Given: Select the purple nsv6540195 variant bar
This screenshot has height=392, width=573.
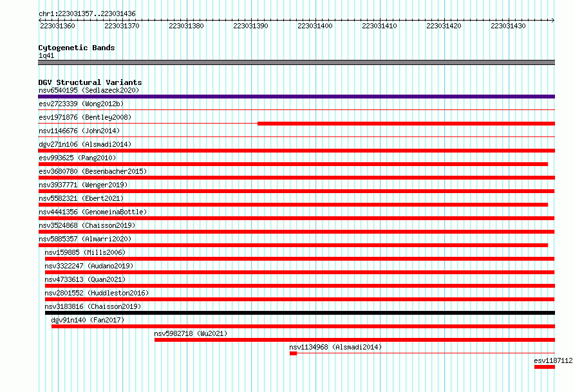Looking at the screenshot, I should click(x=296, y=97).
